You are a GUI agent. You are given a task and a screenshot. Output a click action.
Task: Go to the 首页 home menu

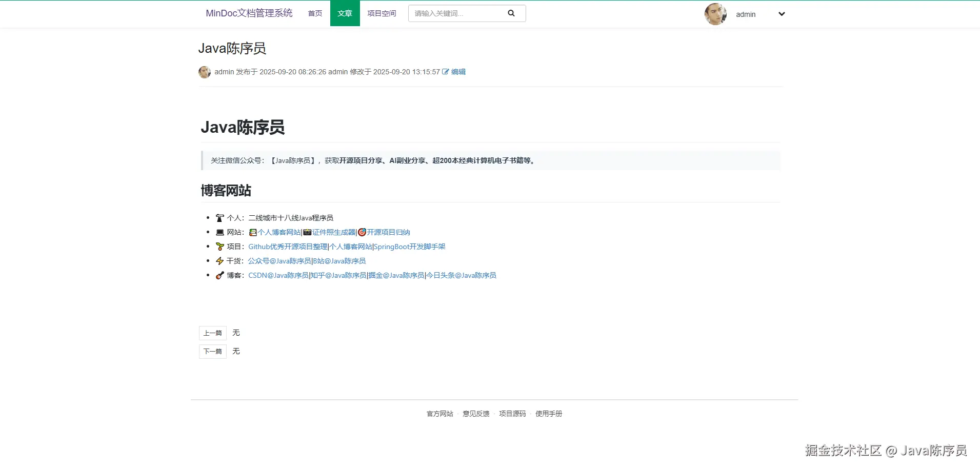315,13
